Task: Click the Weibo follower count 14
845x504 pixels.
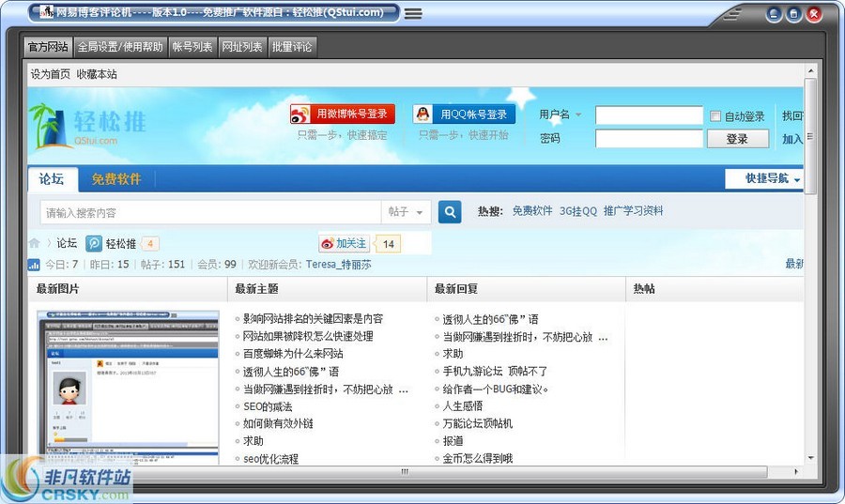Action: pyautogui.click(x=388, y=244)
